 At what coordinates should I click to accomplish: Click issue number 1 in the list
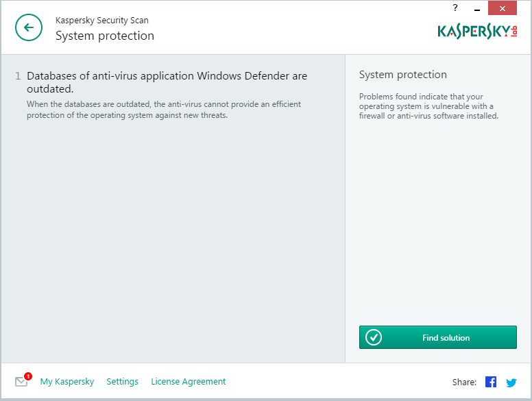click(18, 76)
